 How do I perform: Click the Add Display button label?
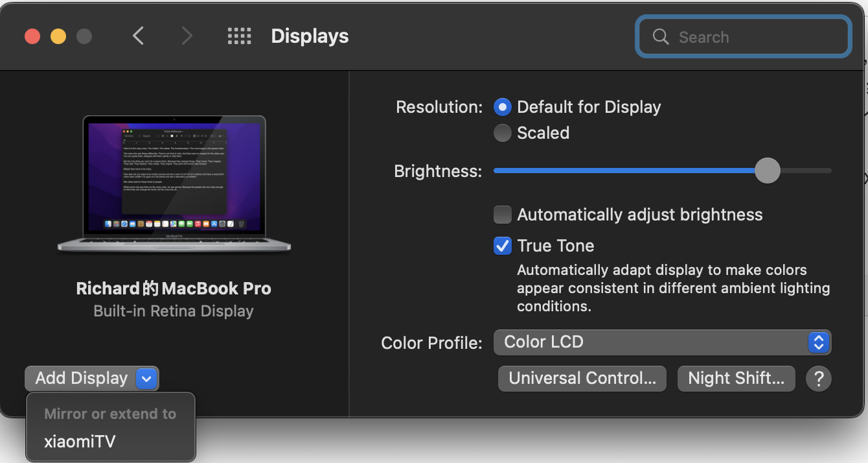click(81, 379)
